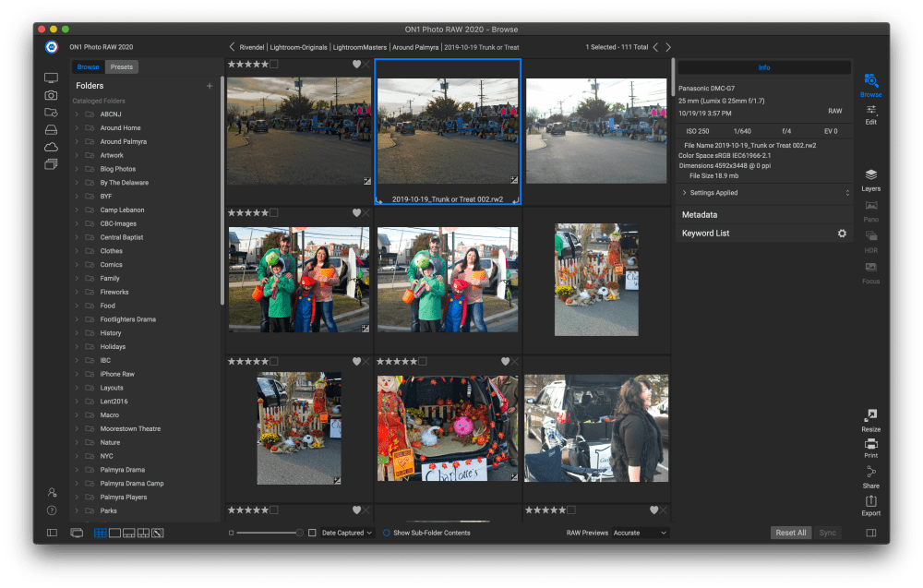Switch to the Presets tab

(x=120, y=66)
